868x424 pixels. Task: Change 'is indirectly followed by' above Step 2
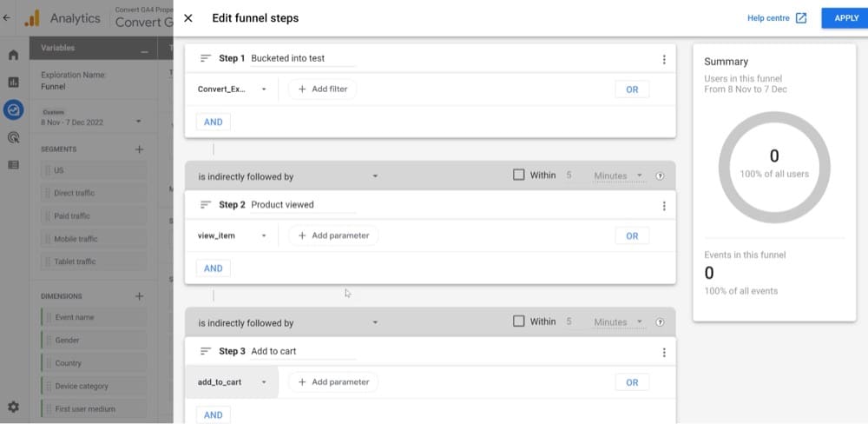pos(288,176)
